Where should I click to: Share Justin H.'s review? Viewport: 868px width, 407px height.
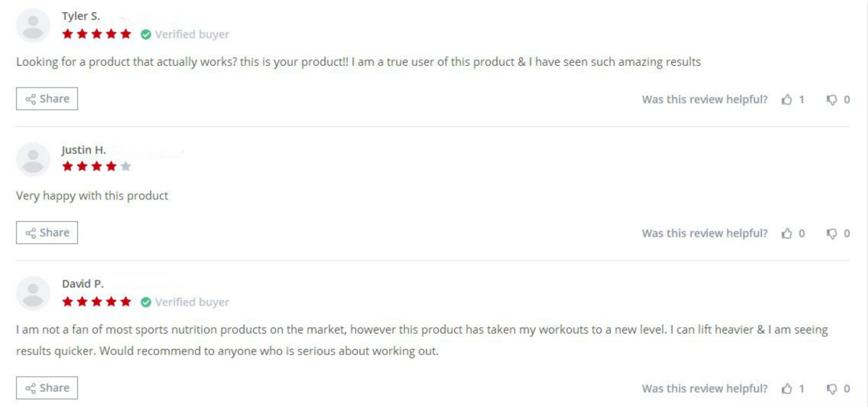47,232
